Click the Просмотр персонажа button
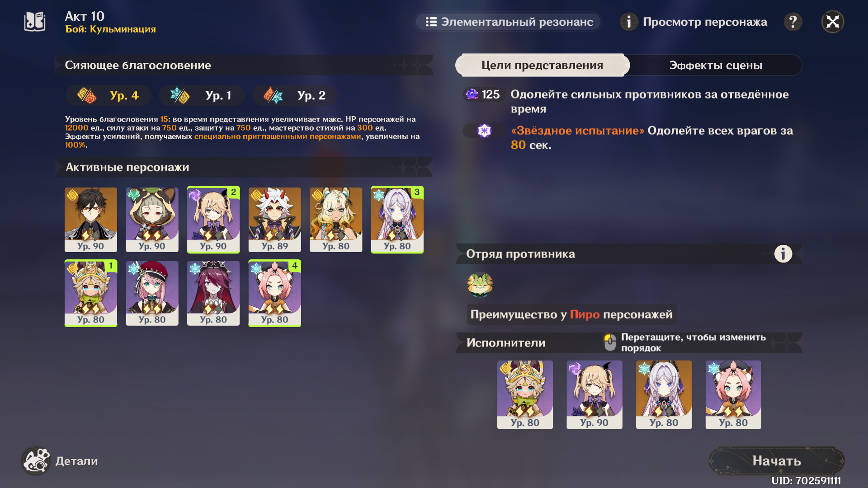The height and width of the screenshot is (488, 868). pyautogui.click(x=693, y=22)
